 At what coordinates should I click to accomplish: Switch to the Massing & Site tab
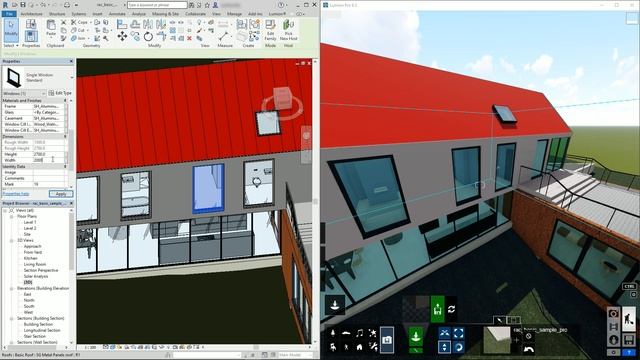(x=165, y=14)
